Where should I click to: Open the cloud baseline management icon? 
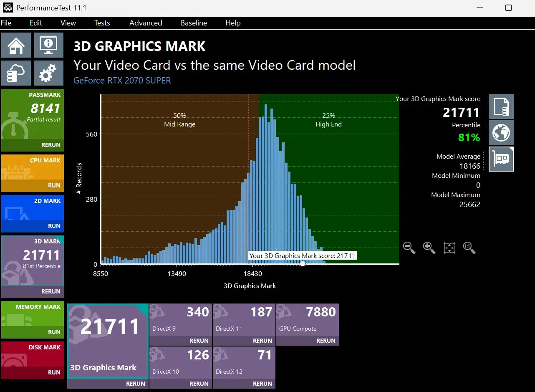tap(16, 73)
